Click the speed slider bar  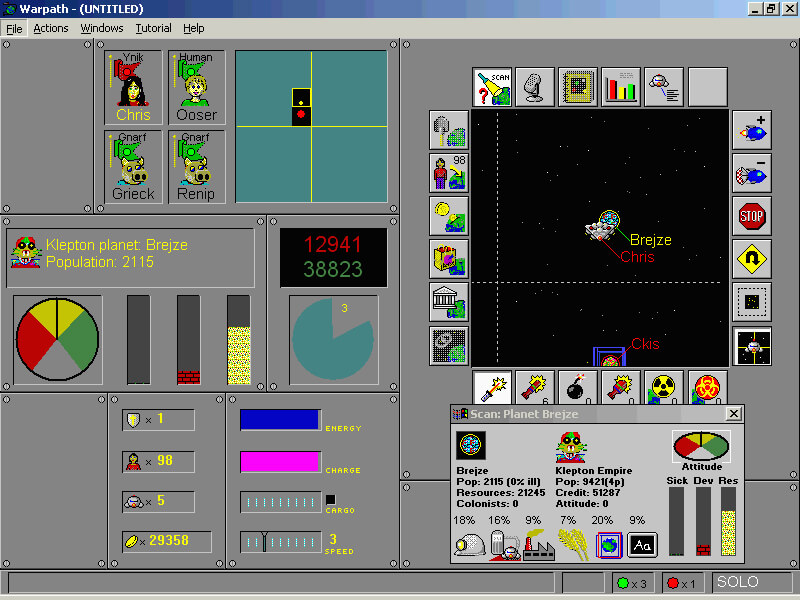click(x=281, y=541)
